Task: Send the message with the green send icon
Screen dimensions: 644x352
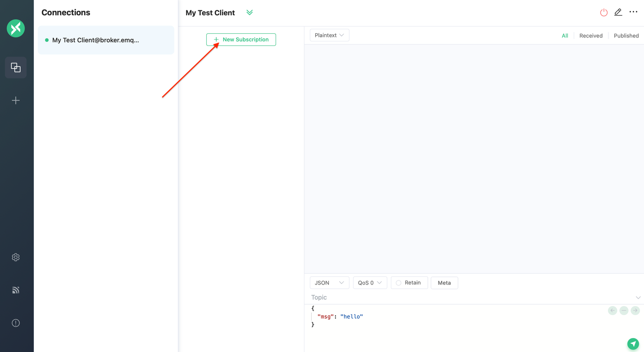Action: [x=633, y=344]
